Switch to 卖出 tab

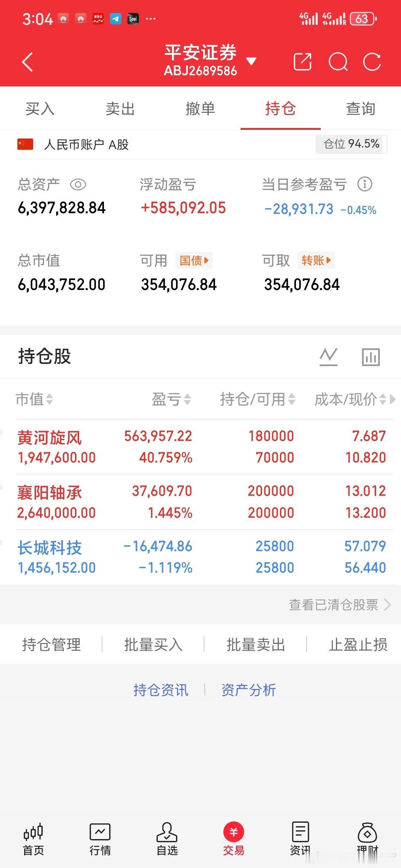pos(120,109)
